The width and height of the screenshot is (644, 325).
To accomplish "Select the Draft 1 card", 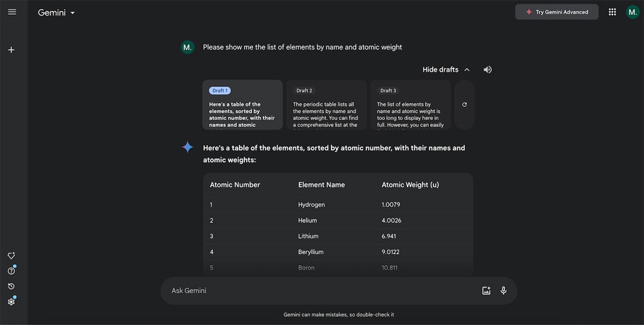I will (242, 105).
